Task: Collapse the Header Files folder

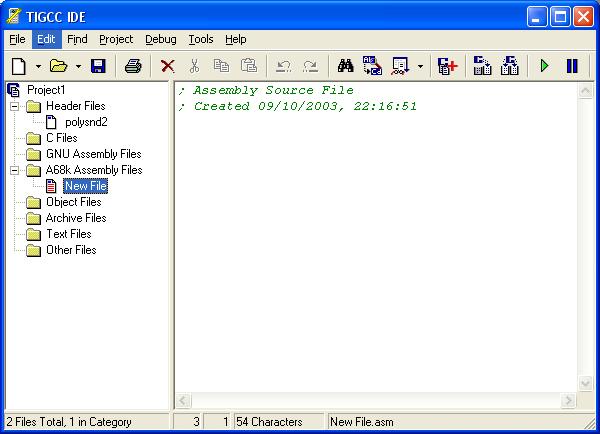Action: pyautogui.click(x=15, y=106)
